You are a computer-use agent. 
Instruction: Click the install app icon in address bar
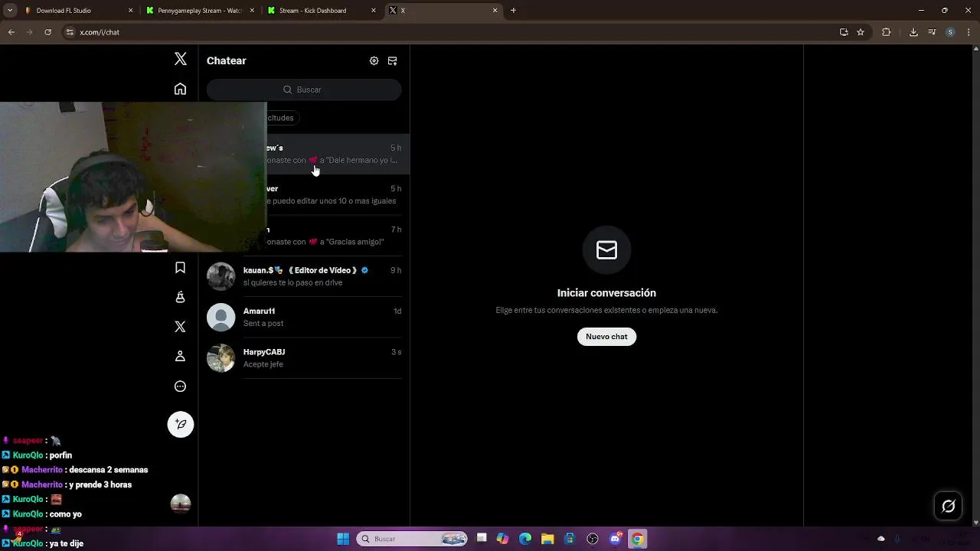(844, 32)
